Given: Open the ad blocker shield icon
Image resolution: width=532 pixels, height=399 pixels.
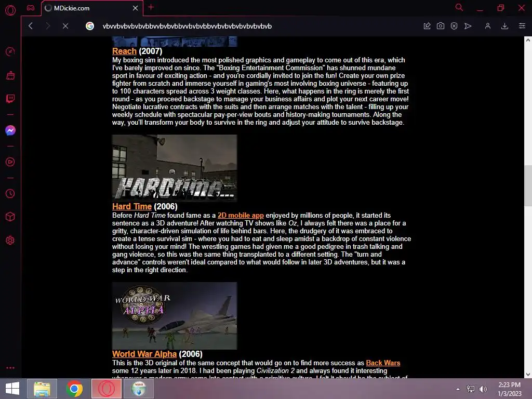Looking at the screenshot, I should click(x=454, y=26).
